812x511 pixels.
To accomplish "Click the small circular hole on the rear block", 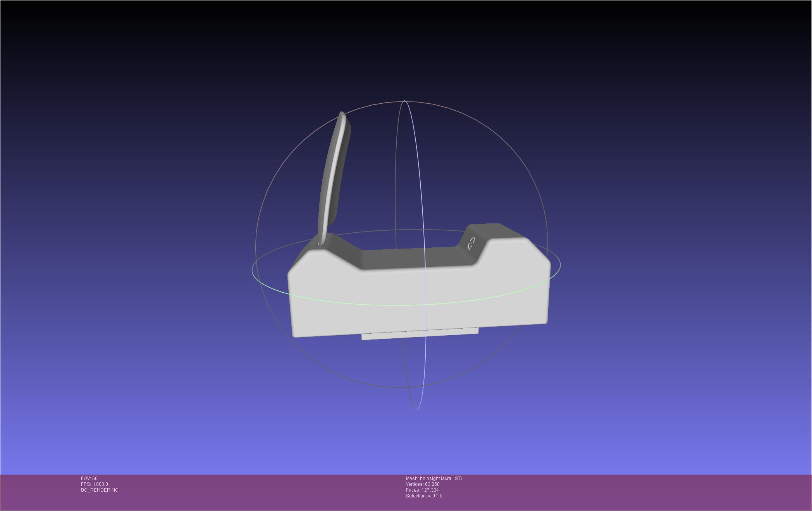I will coord(471,243).
